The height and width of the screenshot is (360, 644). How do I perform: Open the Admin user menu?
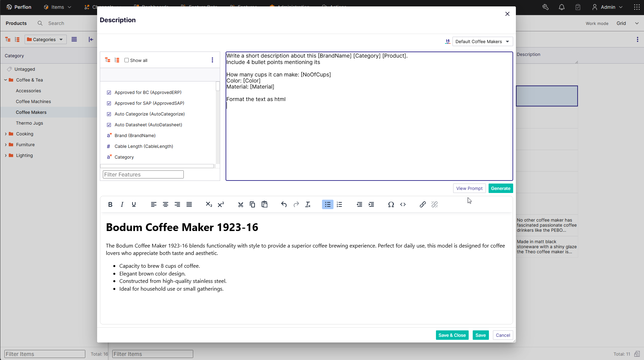608,7
